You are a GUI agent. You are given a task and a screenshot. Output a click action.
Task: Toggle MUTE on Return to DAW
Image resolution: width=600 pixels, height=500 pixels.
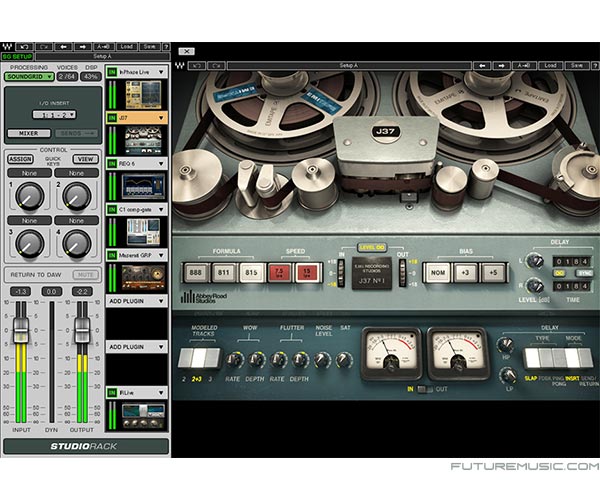point(85,275)
